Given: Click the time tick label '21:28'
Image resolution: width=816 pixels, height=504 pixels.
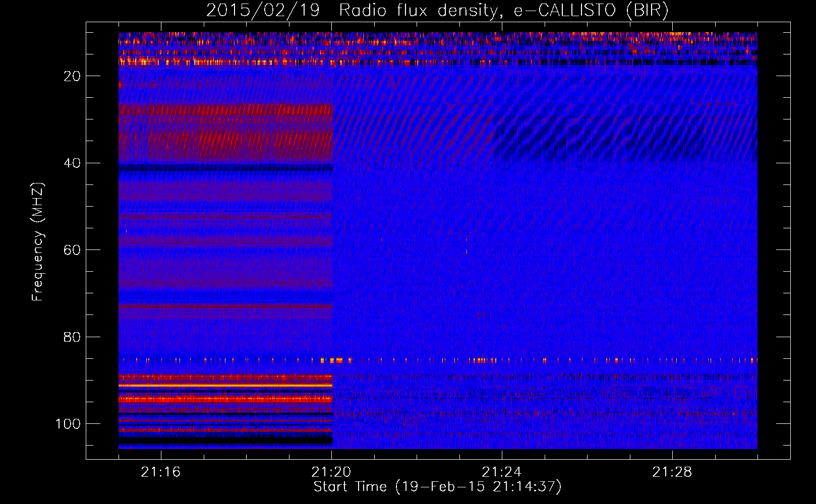Looking at the screenshot, I should [672, 472].
